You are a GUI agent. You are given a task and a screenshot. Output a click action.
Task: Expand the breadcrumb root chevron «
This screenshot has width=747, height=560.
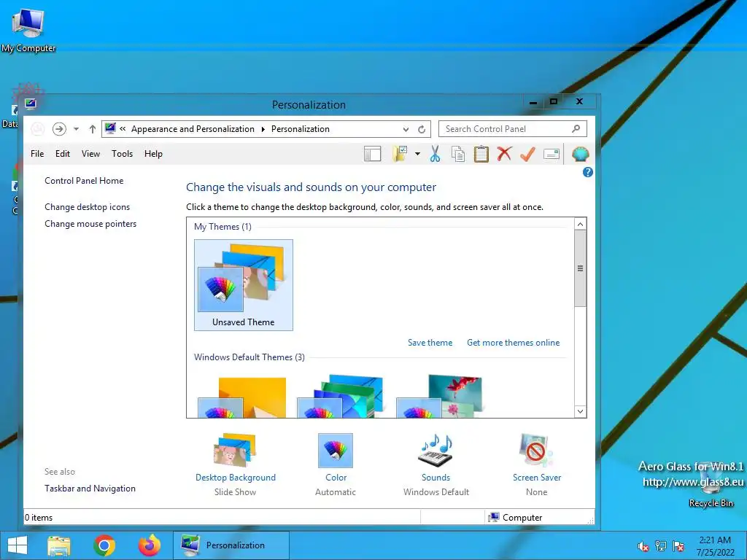tap(123, 128)
